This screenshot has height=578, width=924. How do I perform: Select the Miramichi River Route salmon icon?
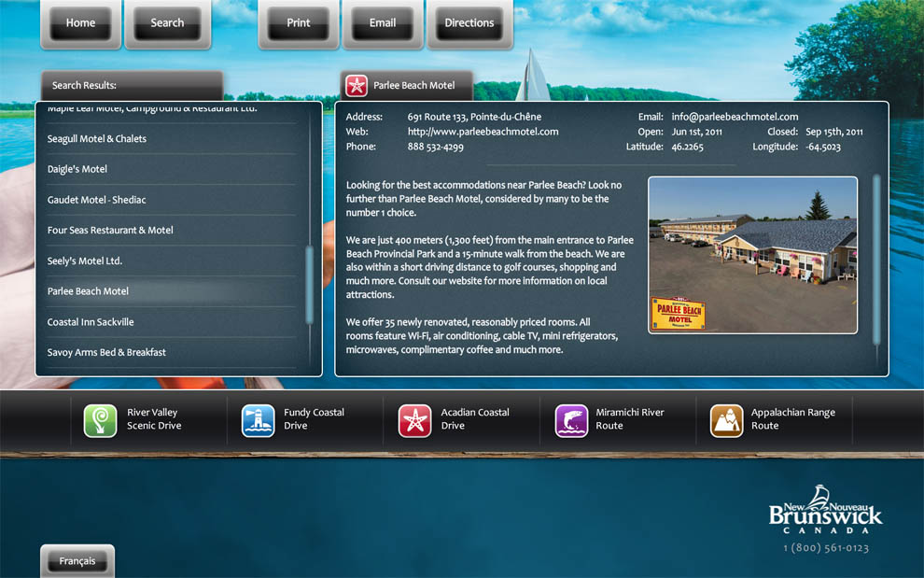click(571, 420)
